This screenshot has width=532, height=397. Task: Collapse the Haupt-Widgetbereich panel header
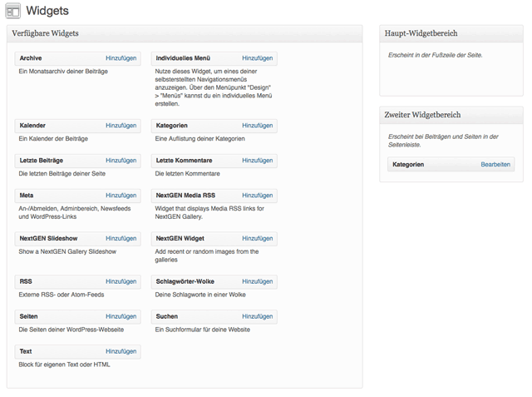(x=451, y=33)
